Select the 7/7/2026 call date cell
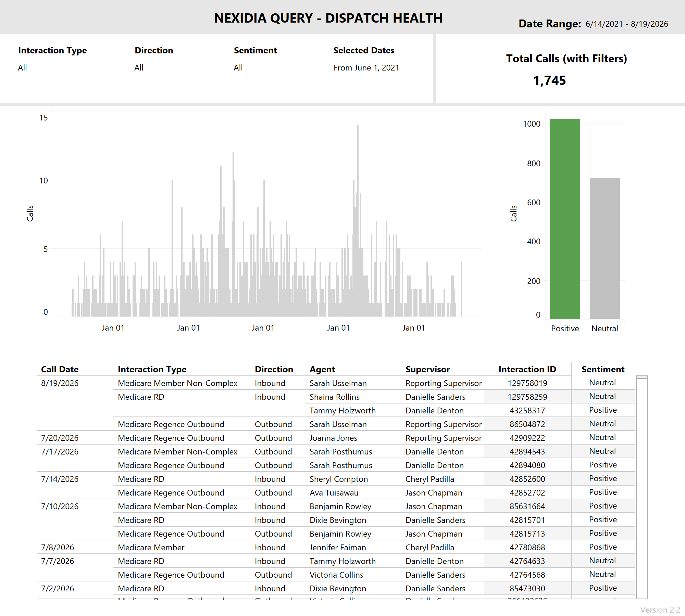Viewport: 685px width, 616px height. pos(58,561)
